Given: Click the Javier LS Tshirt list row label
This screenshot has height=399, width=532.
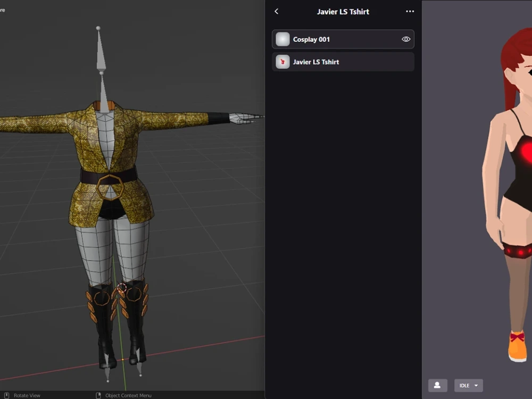Looking at the screenshot, I should pos(316,62).
